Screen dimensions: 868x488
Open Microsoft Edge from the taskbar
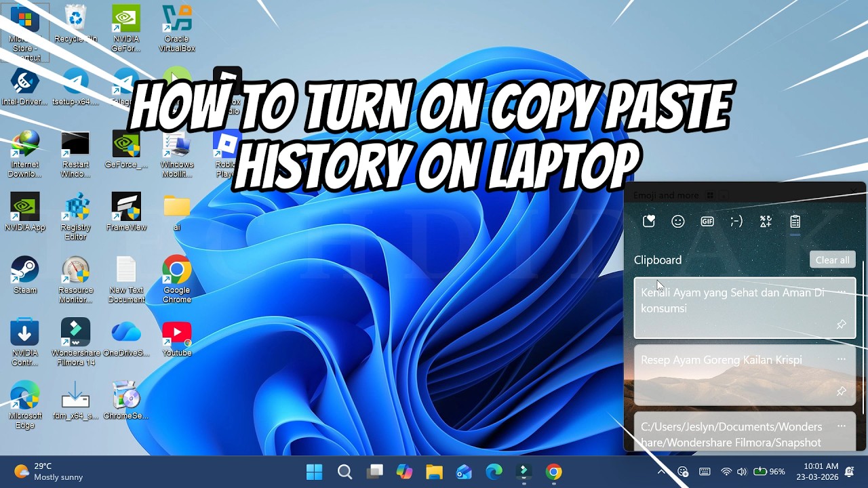(x=494, y=472)
